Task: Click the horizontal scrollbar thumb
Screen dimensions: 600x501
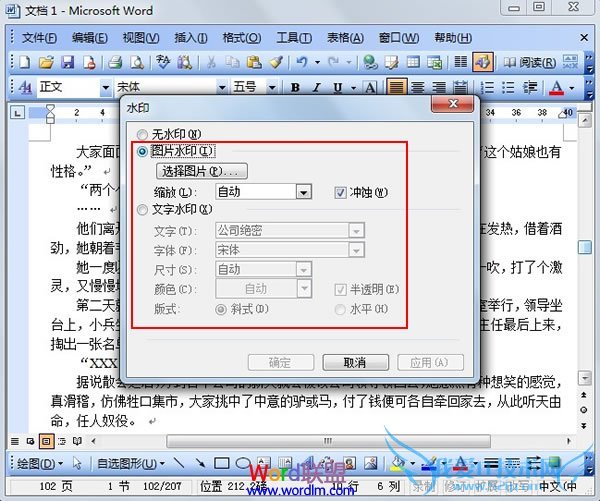Action: tap(328, 441)
